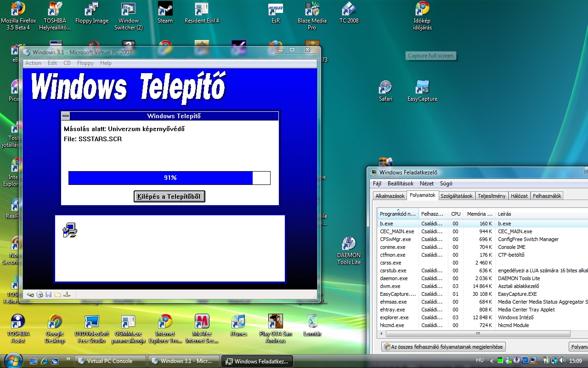
Task: Select the EasyCapture desktop icon
Action: (423, 91)
